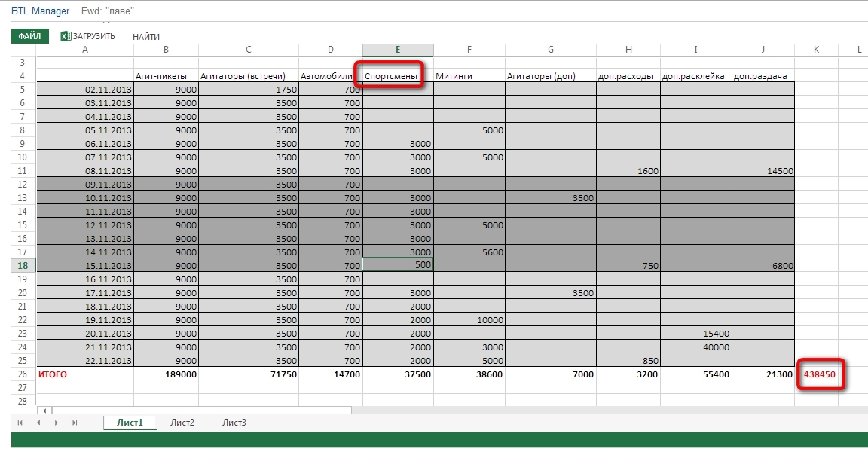Select column K header
Screen dimensions: 868x452
tap(816, 50)
